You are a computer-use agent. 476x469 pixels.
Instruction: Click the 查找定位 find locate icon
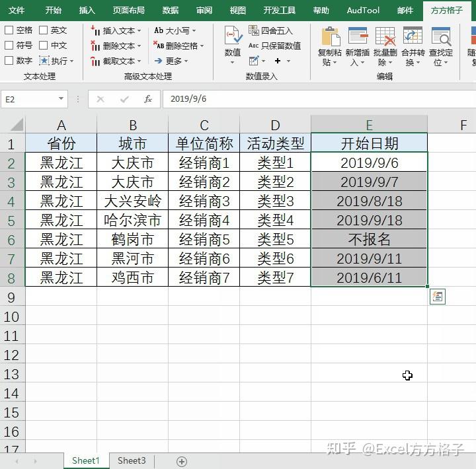click(x=441, y=36)
